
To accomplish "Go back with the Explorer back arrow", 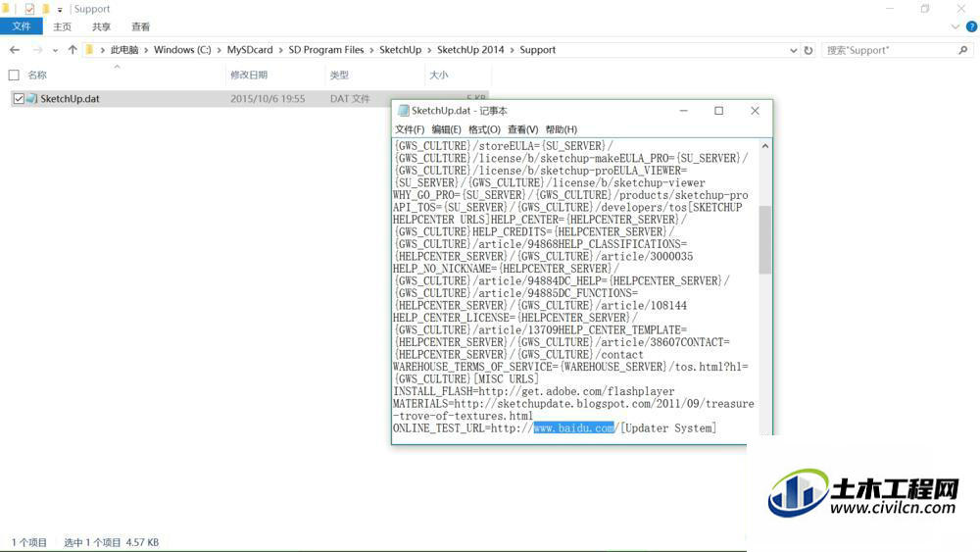I will tap(15, 50).
